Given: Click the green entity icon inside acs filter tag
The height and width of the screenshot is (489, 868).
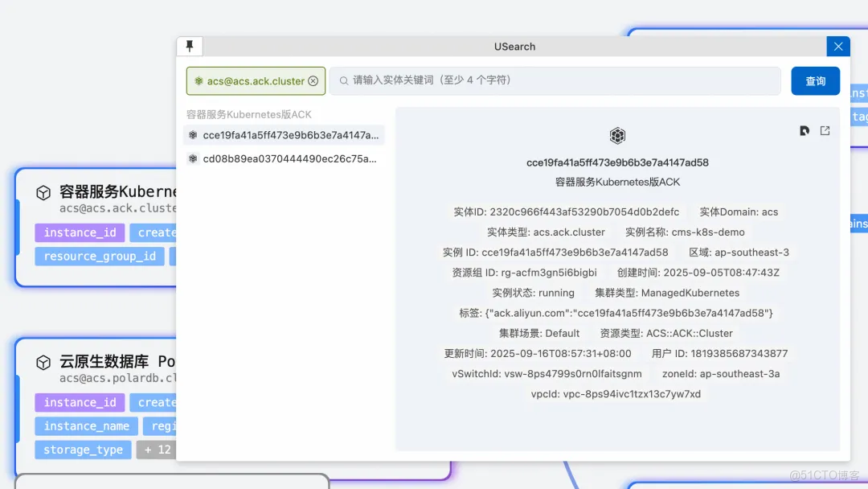Looking at the screenshot, I should pyautogui.click(x=199, y=80).
